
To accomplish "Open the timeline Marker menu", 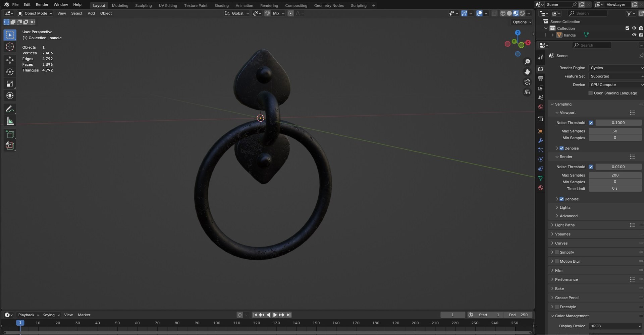I will coord(84,315).
